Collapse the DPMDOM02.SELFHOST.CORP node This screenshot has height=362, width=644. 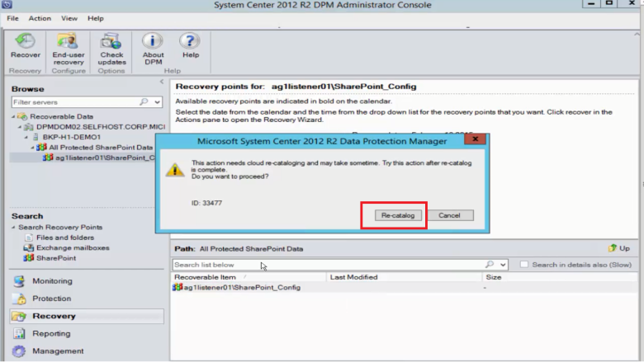[x=19, y=127]
